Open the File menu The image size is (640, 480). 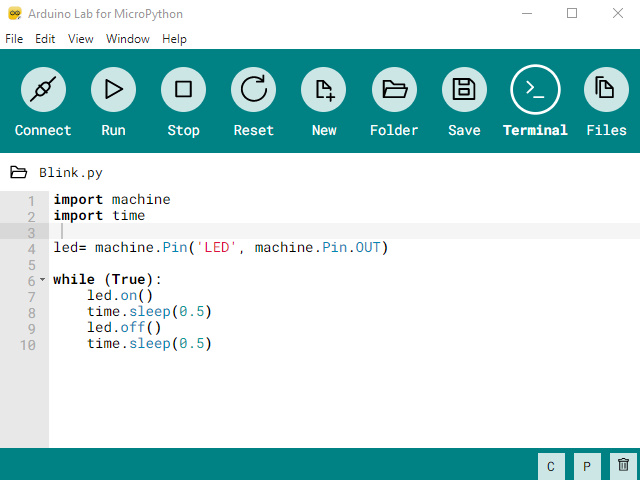point(14,39)
